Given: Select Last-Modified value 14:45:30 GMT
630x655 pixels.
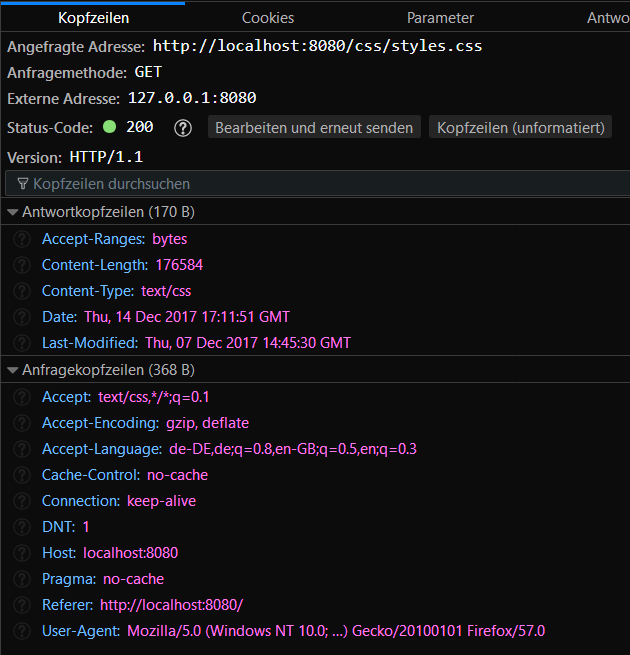Looking at the screenshot, I should tap(248, 343).
